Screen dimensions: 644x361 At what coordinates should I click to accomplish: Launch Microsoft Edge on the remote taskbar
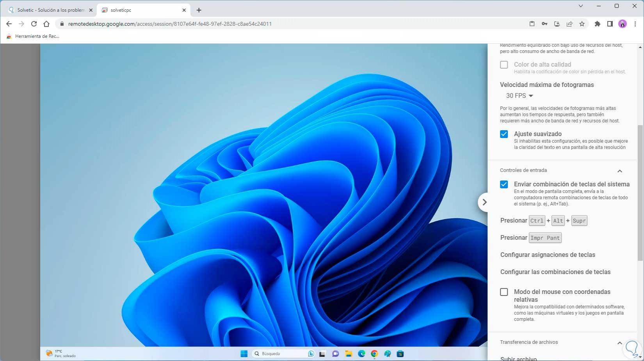(361, 354)
